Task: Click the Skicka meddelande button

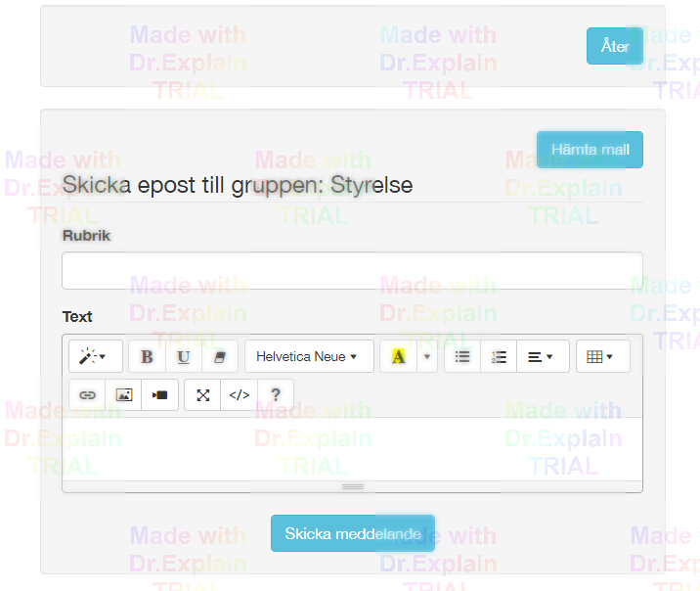Action: click(353, 533)
